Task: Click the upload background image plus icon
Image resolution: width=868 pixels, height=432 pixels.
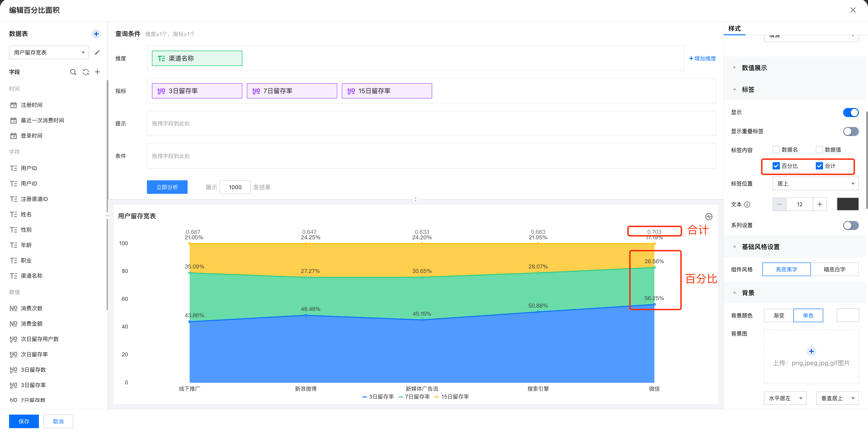Action: [811, 351]
